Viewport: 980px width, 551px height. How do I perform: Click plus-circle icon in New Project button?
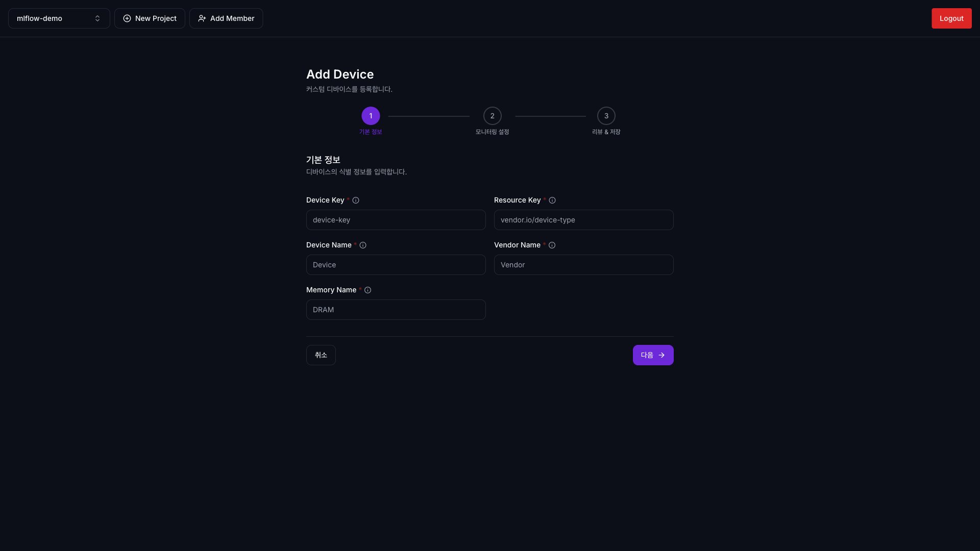[127, 18]
